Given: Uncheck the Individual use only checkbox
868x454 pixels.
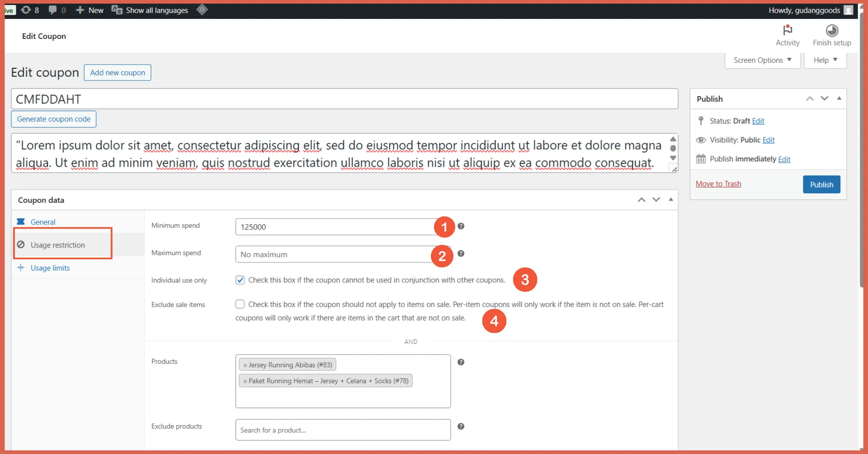Looking at the screenshot, I should tap(240, 280).
